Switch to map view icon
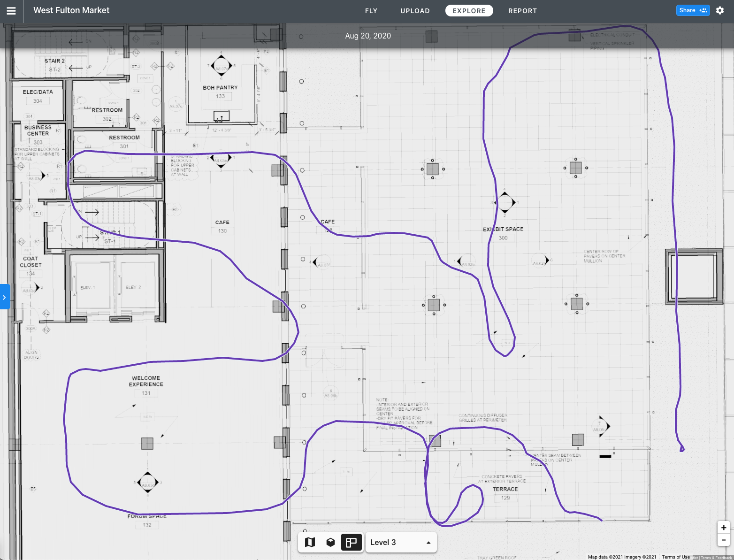Viewport: 734px width, 560px height. (x=310, y=542)
